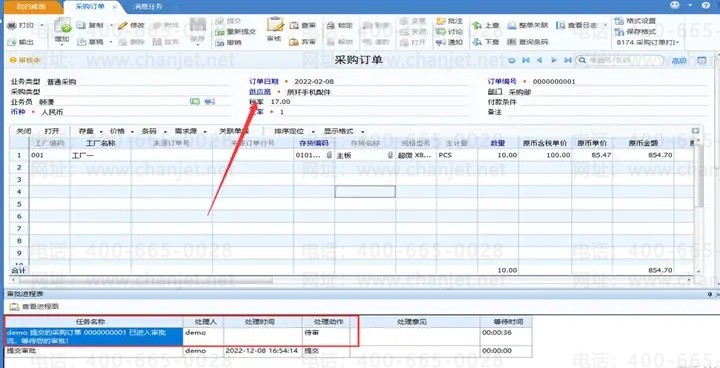Screen dimensions: 720x368
Task: Click the 撤销 revoke icon
Action: pos(219,42)
